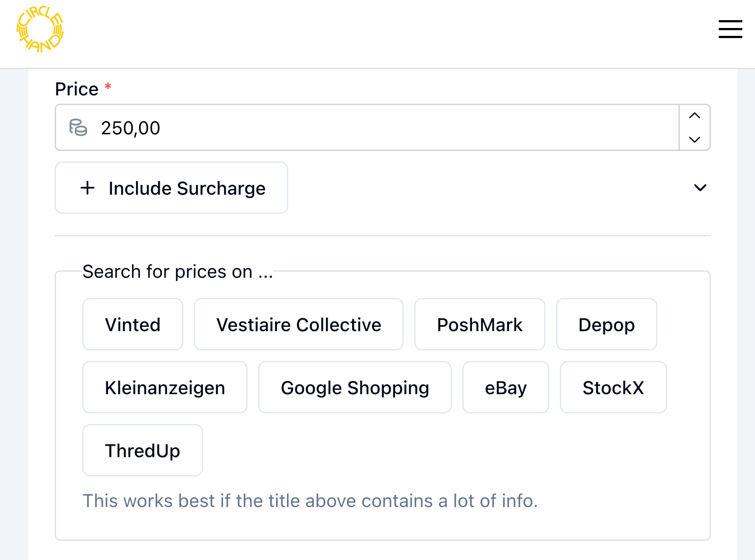
Task: Search prices on Kleinanzeigen
Action: coord(165,387)
